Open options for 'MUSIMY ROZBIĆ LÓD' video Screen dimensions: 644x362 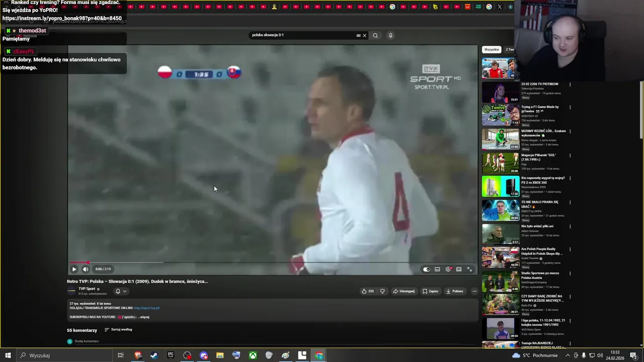570,132
